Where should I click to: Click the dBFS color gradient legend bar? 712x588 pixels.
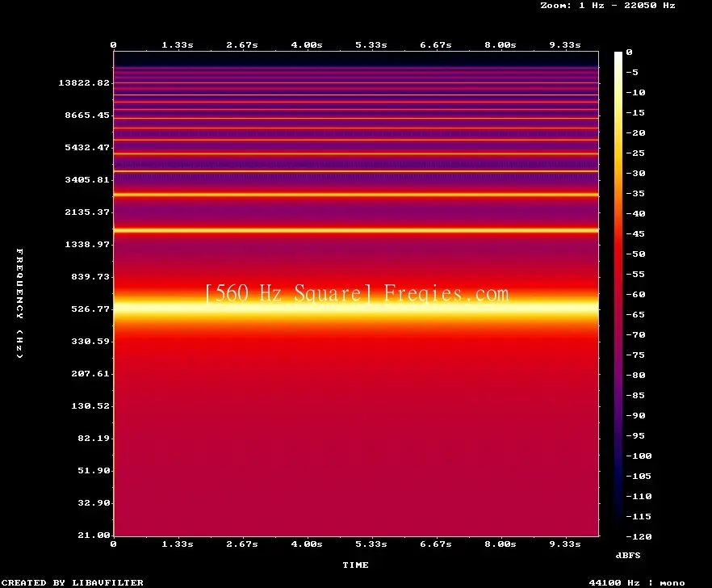618,294
